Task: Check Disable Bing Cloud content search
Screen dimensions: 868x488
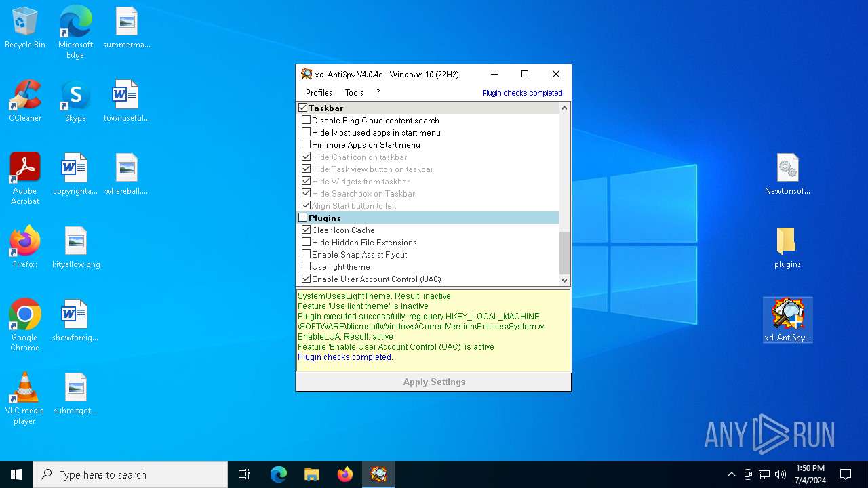Action: tap(306, 120)
